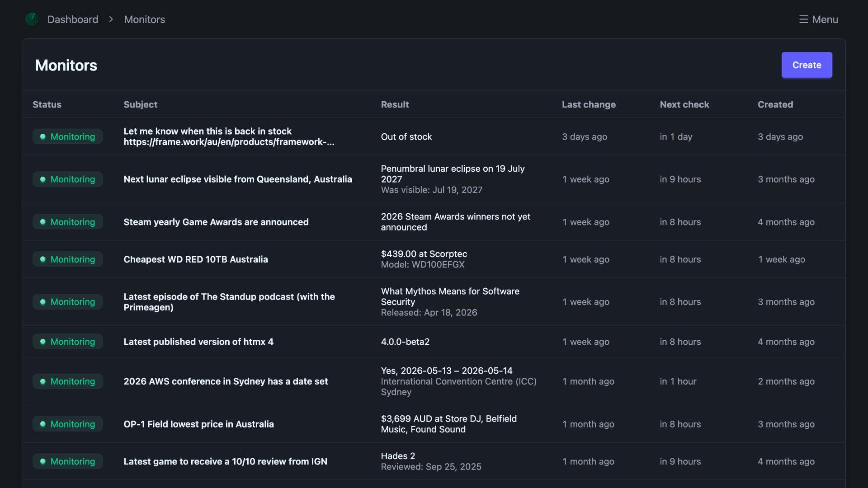
Task: Click Monitoring status badge for framework stock
Action: coord(68,136)
